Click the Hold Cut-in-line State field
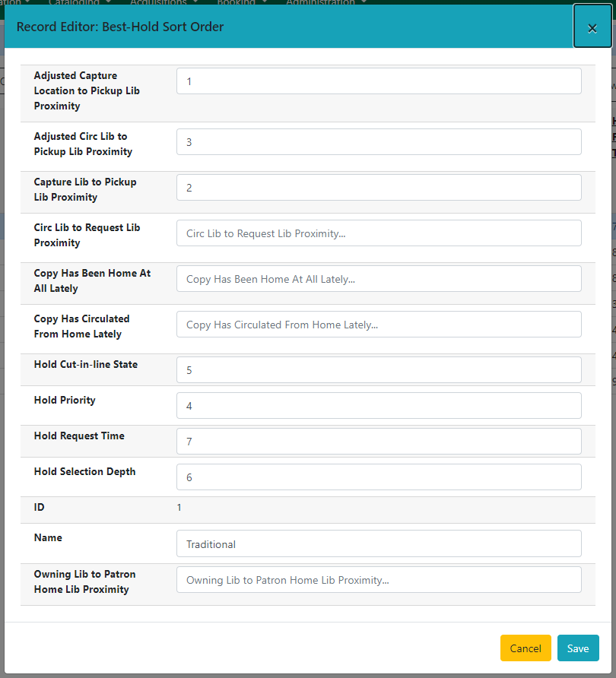The image size is (616, 678). click(x=378, y=369)
